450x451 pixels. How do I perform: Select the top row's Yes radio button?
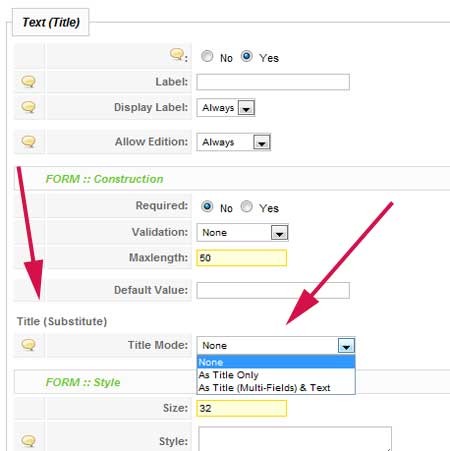click(247, 56)
